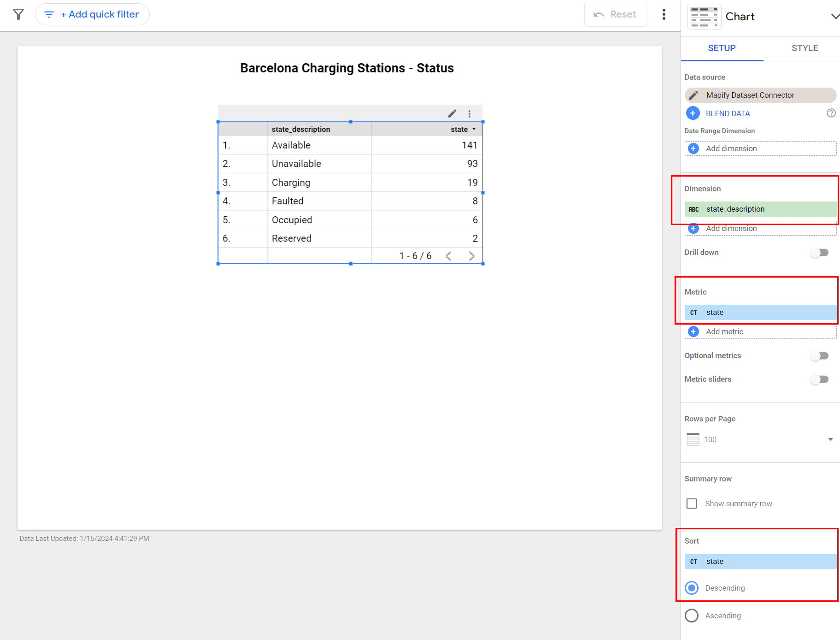Click the value 93 in the table
840x640 pixels.
pyautogui.click(x=472, y=164)
